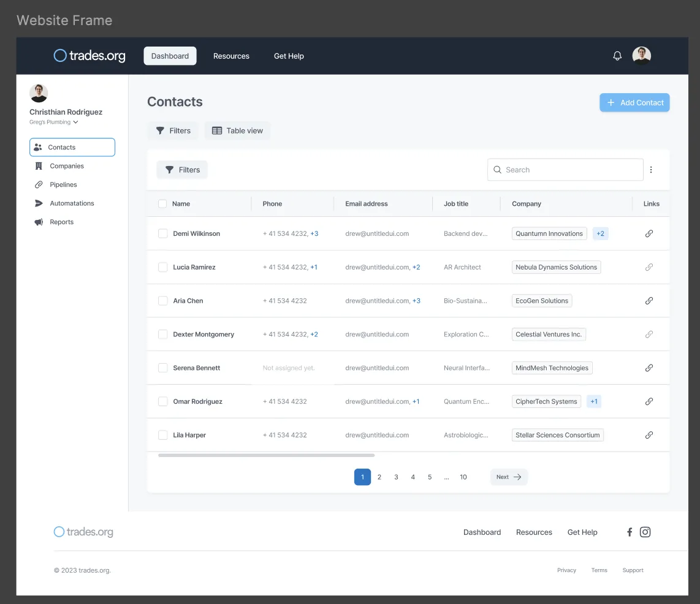The height and width of the screenshot is (604, 700).
Task: Select all contacts via header checkbox
Action: point(162,203)
